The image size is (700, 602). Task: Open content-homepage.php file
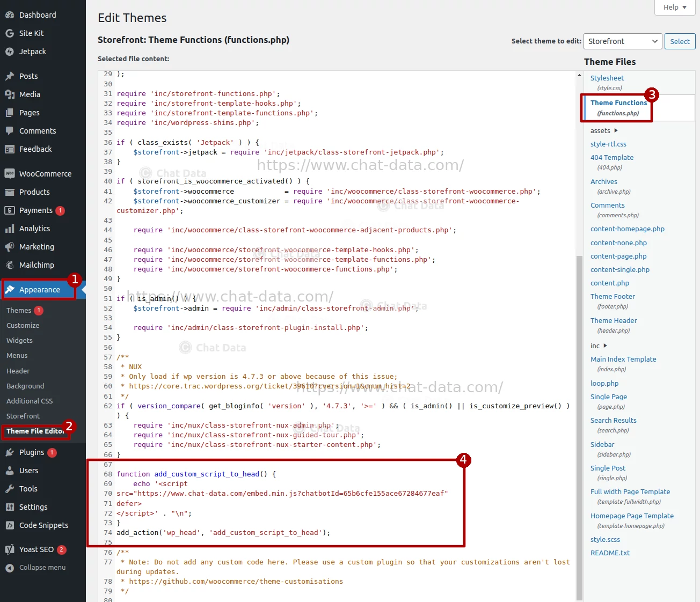point(628,229)
